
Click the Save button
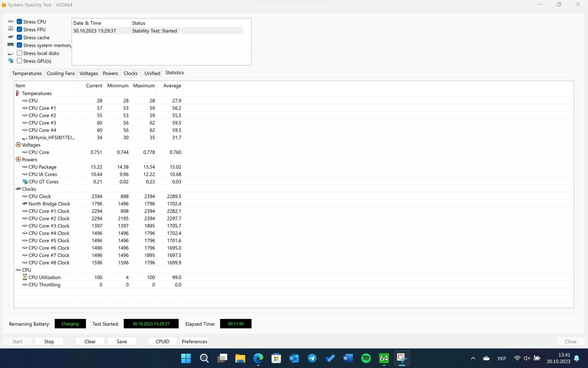click(x=122, y=341)
